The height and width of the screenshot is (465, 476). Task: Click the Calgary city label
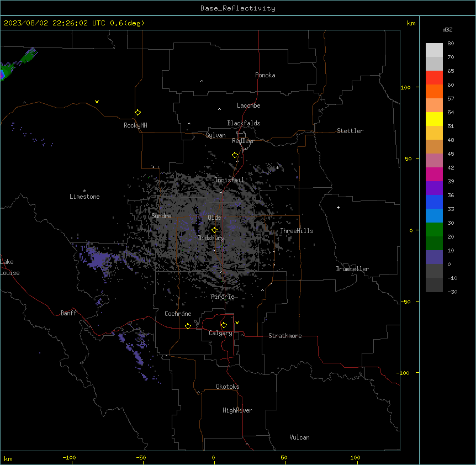click(x=220, y=333)
